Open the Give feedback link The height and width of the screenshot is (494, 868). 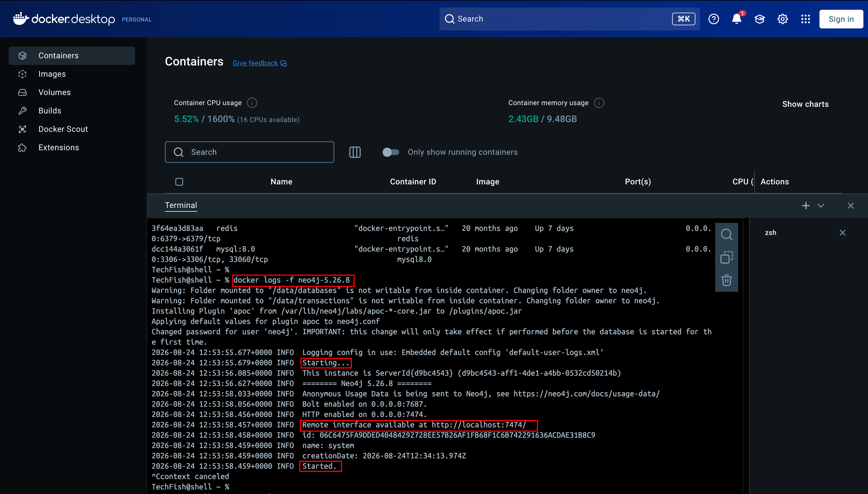[255, 63]
